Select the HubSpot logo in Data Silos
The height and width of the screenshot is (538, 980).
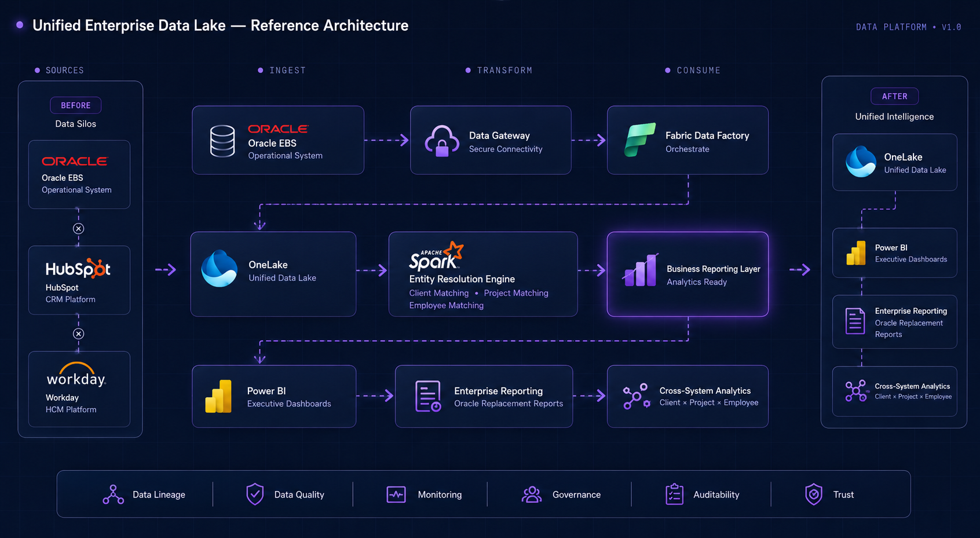pos(78,269)
